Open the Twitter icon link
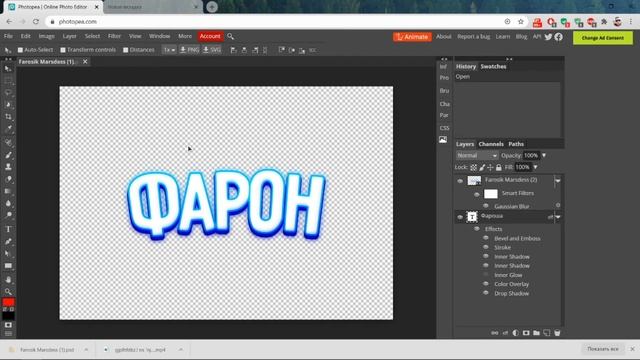The width and height of the screenshot is (640, 360). click(548, 37)
